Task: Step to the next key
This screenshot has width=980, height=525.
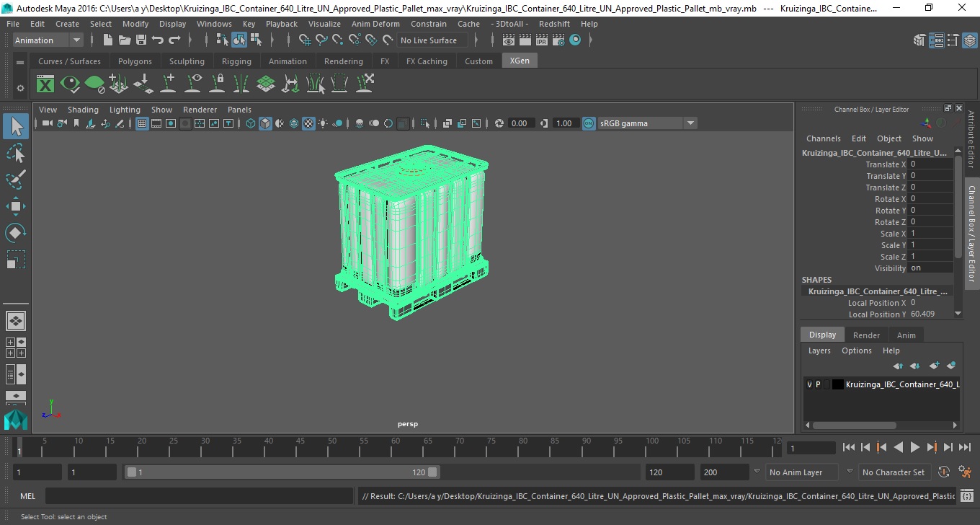Action: (x=931, y=447)
